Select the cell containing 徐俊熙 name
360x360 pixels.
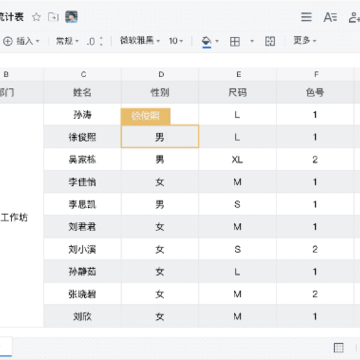click(x=82, y=137)
